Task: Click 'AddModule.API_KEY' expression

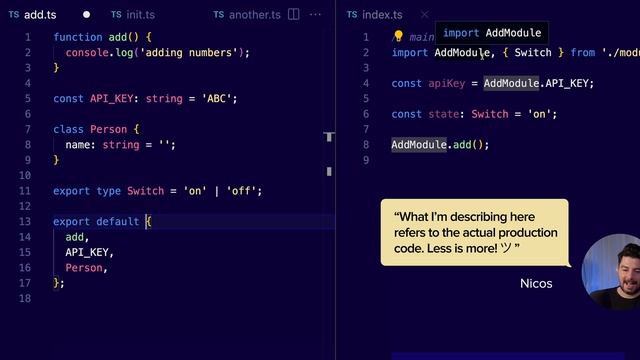Action: point(536,84)
